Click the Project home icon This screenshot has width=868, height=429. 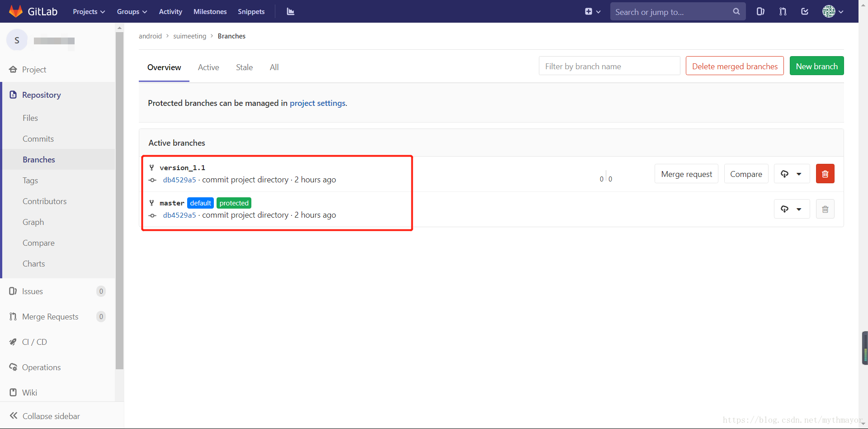point(13,70)
